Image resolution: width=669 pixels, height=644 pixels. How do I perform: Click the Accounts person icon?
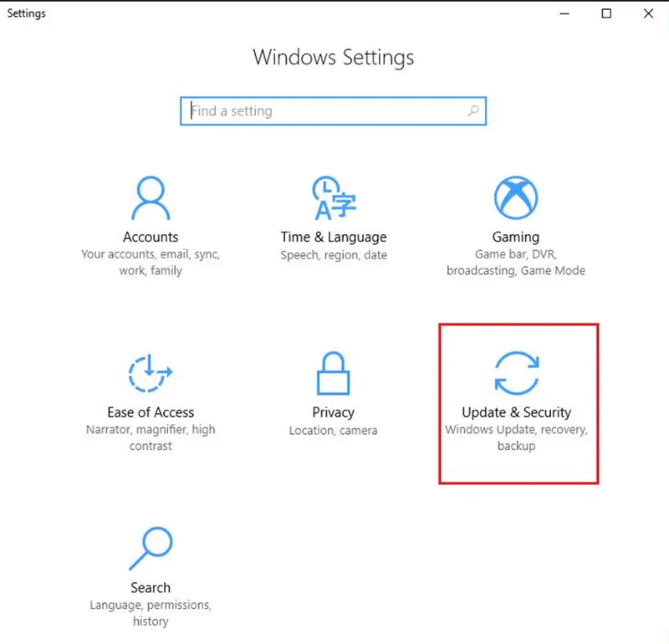151,199
